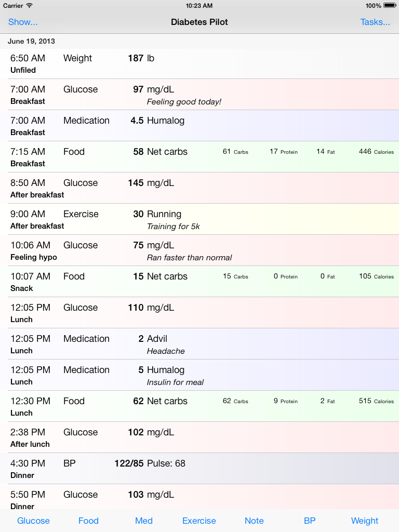Tap Weight button in bottom toolbar
The image size is (399, 532).
coord(365,521)
